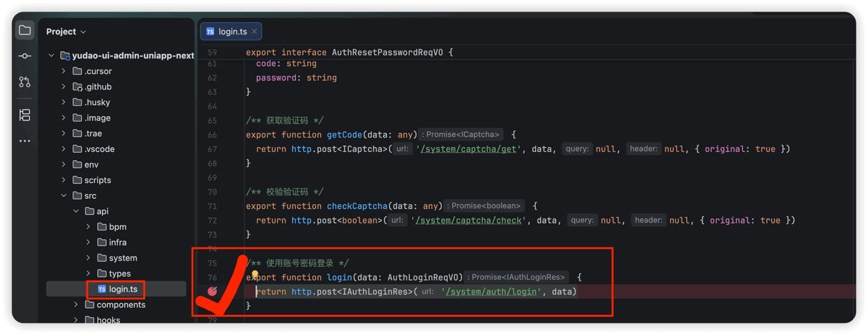Select the login.ts editor tab

tap(232, 31)
